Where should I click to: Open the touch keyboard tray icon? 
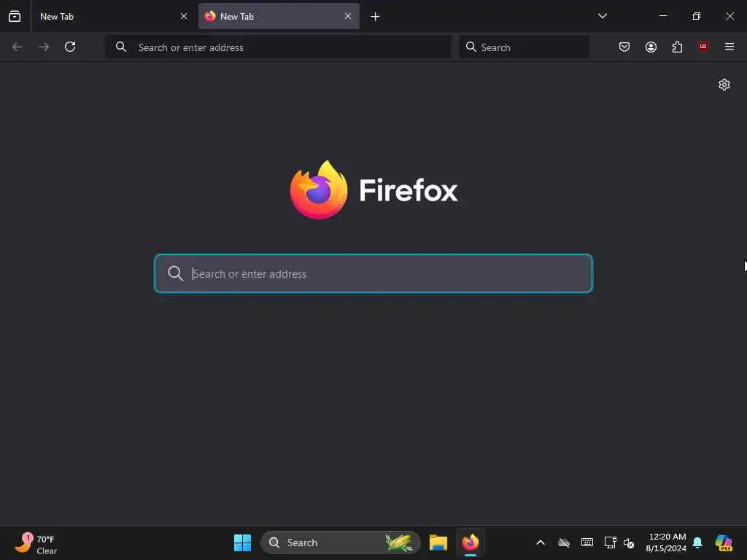pos(587,542)
